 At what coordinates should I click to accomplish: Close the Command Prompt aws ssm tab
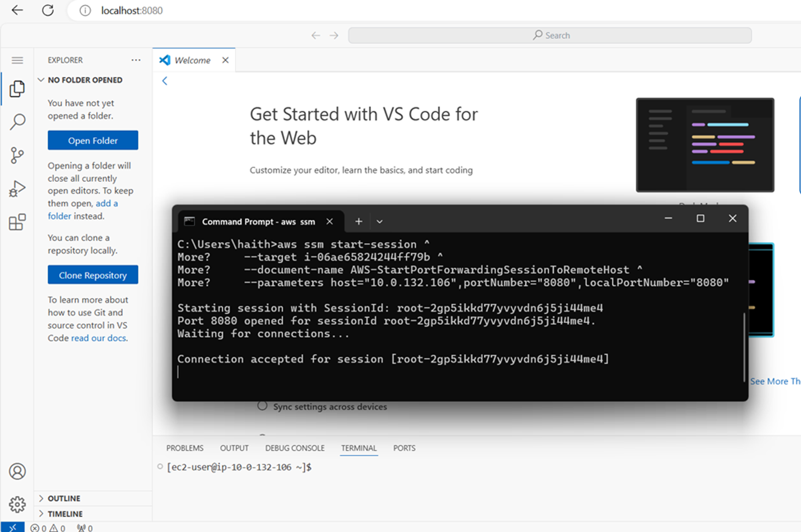pyautogui.click(x=330, y=221)
